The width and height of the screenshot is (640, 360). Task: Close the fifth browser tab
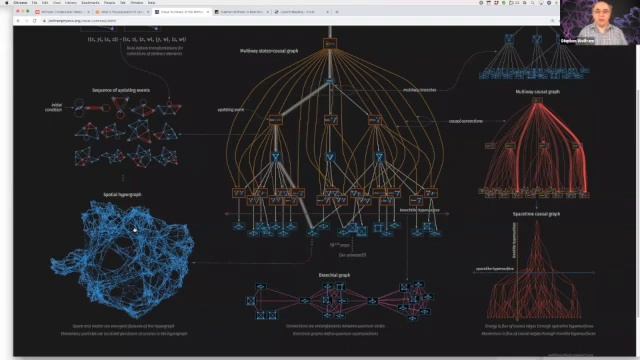[x=327, y=12]
